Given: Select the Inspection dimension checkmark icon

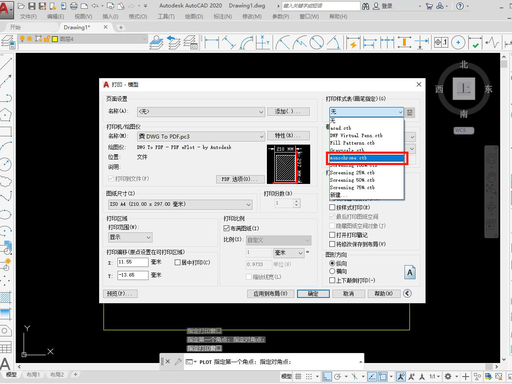Looking at the screenshot, I should pyautogui.click(x=475, y=43).
